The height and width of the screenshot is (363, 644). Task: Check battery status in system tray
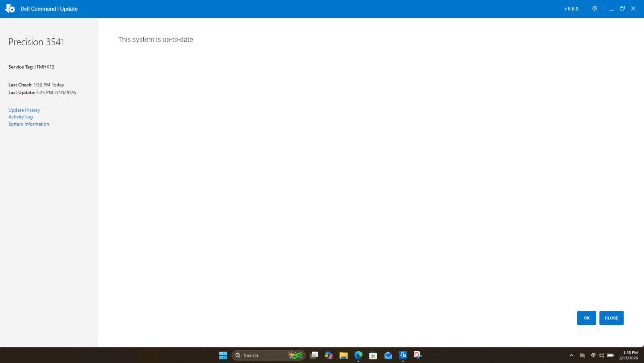point(610,355)
